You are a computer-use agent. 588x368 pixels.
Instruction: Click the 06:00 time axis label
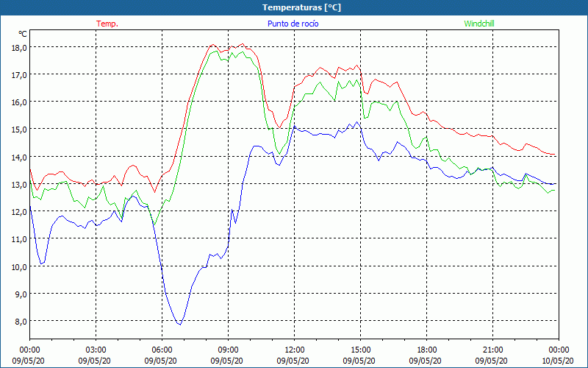pos(162,350)
